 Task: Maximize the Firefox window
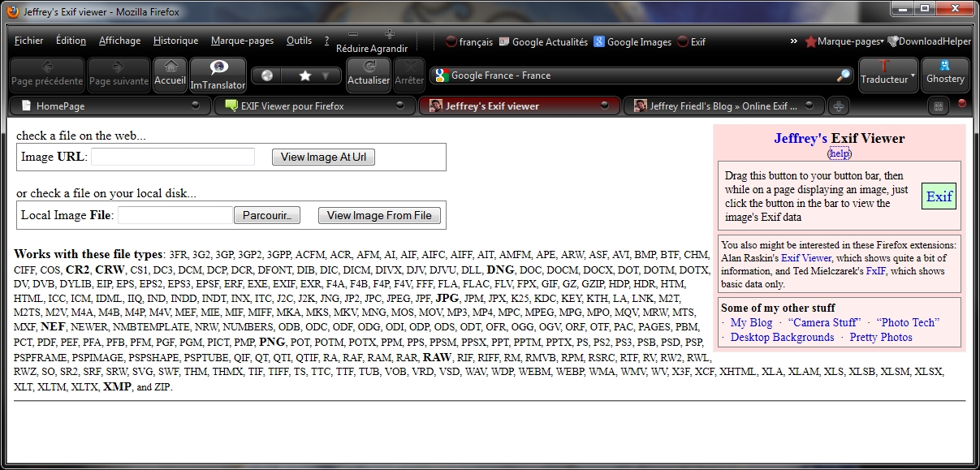925,8
